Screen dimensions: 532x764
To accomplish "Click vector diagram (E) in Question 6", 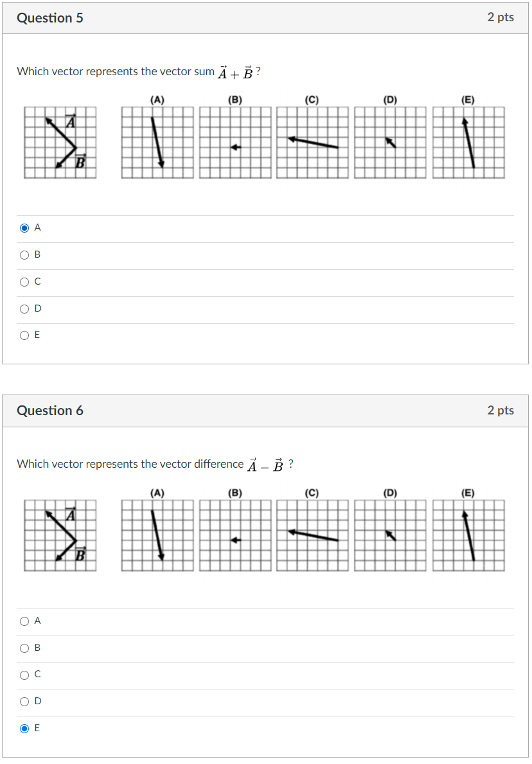I will point(468,535).
